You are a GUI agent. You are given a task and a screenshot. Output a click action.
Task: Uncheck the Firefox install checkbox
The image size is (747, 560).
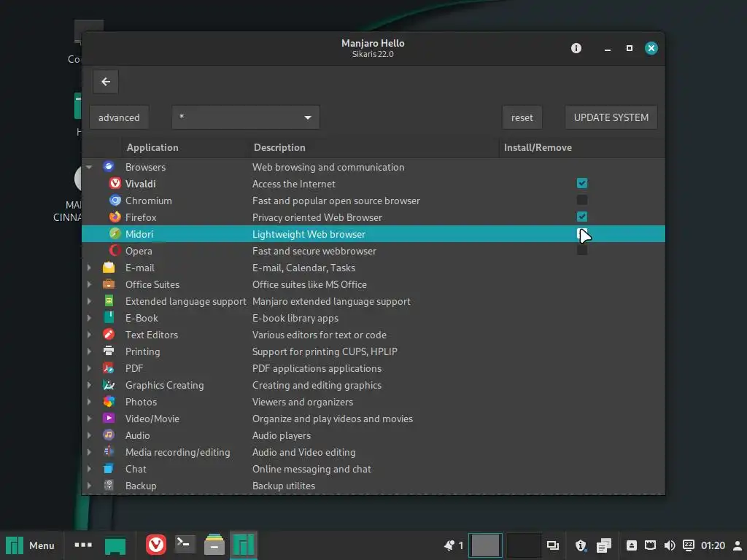tap(581, 217)
